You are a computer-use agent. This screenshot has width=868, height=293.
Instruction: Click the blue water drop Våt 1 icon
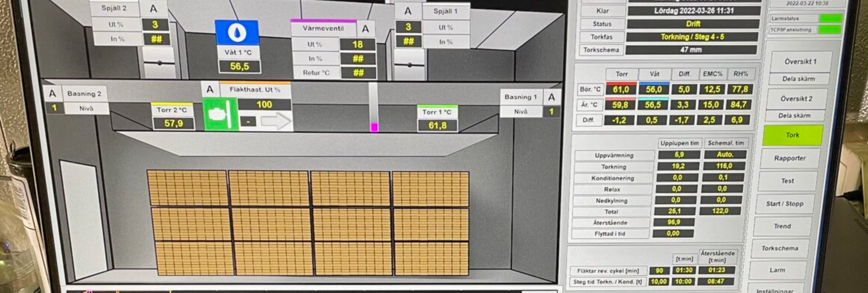pos(236,33)
